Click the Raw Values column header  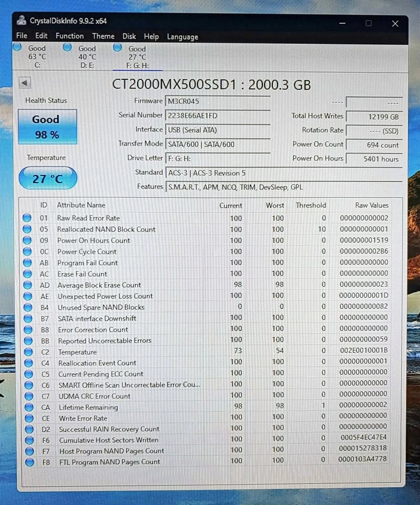pyautogui.click(x=372, y=205)
